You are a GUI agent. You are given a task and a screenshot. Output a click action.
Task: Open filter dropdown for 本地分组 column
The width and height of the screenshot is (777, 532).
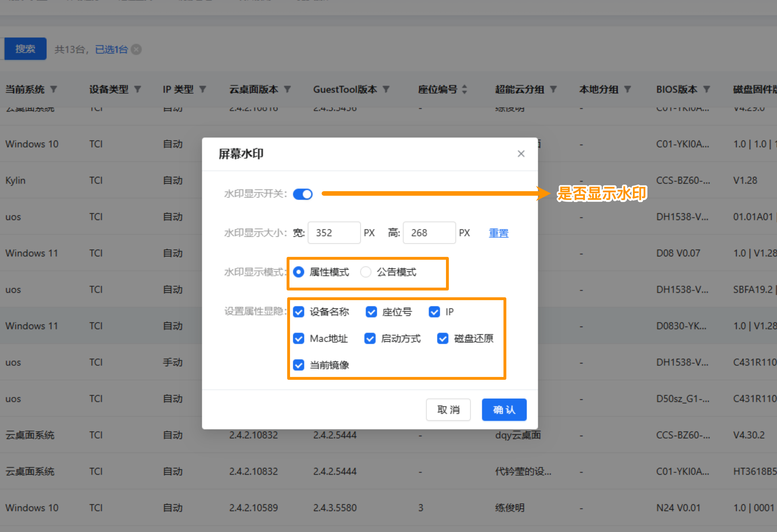tap(628, 89)
